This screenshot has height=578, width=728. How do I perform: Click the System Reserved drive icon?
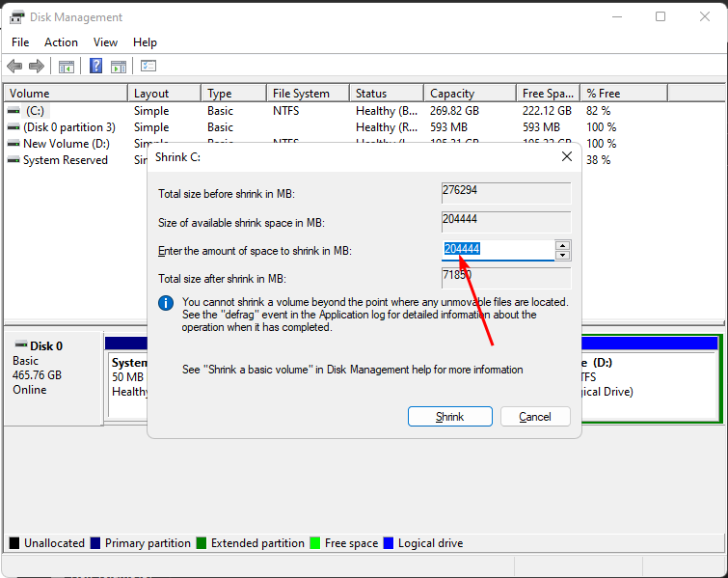tap(13, 160)
